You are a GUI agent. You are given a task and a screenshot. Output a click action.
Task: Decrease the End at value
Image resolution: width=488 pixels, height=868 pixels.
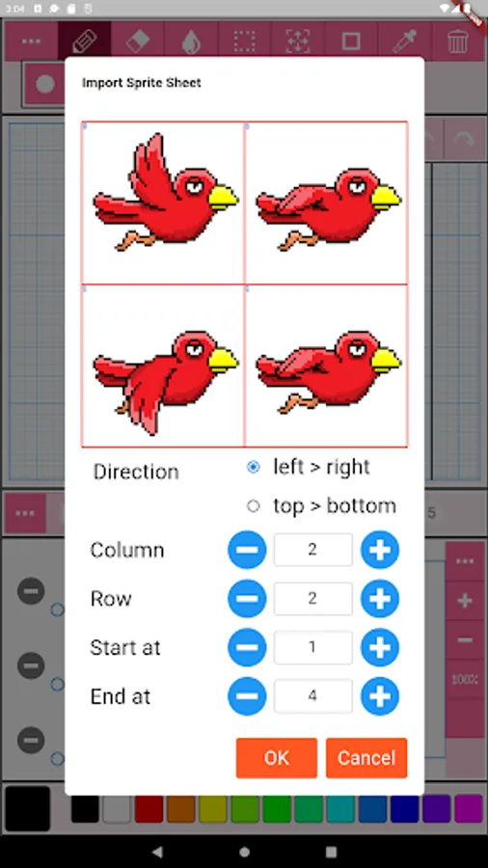(x=247, y=695)
